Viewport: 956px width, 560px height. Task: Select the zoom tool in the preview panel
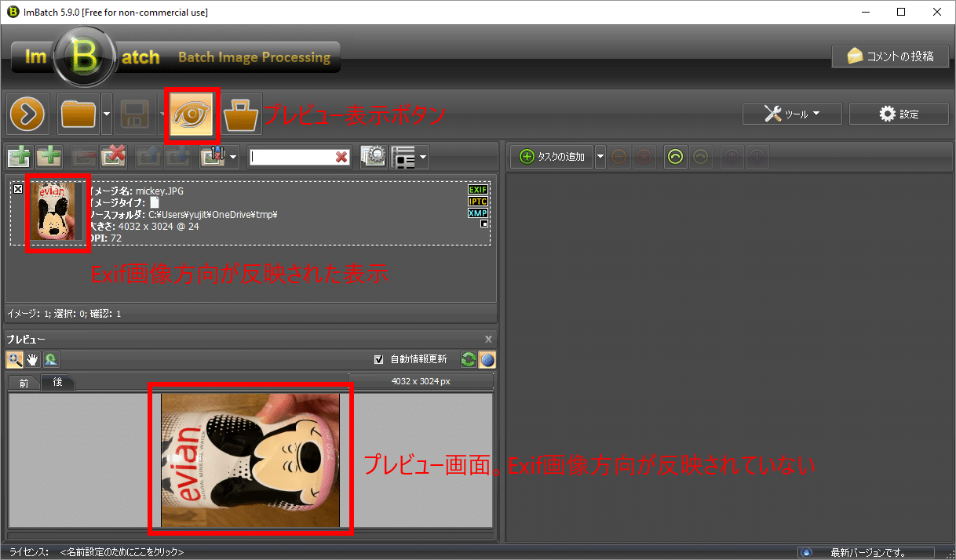pyautogui.click(x=14, y=359)
